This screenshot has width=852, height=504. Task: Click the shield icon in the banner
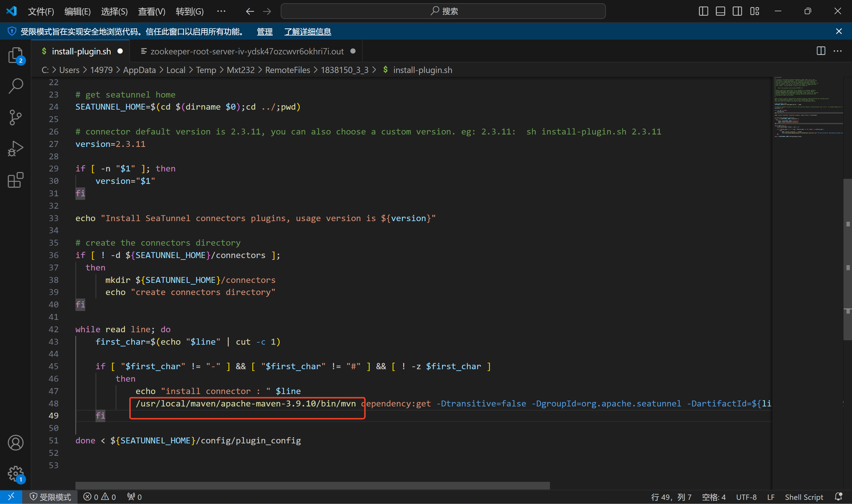click(x=12, y=31)
